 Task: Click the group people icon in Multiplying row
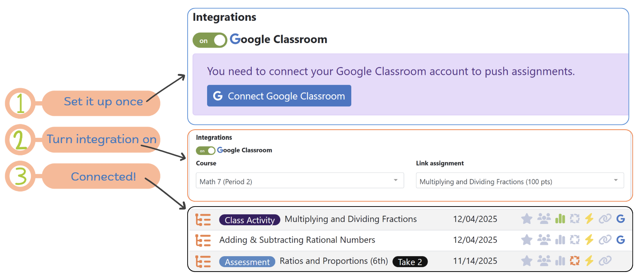544,219
